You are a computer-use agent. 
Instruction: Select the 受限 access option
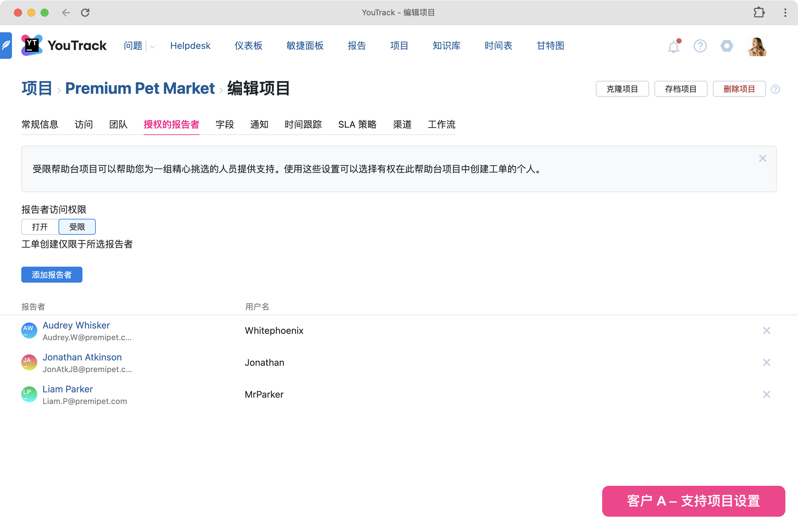[x=77, y=227]
